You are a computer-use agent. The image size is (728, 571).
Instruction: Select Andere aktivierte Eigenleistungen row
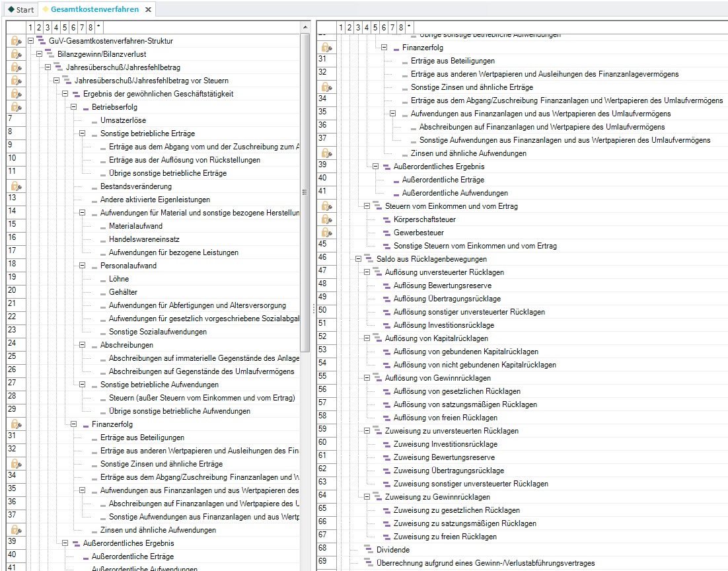[155, 200]
